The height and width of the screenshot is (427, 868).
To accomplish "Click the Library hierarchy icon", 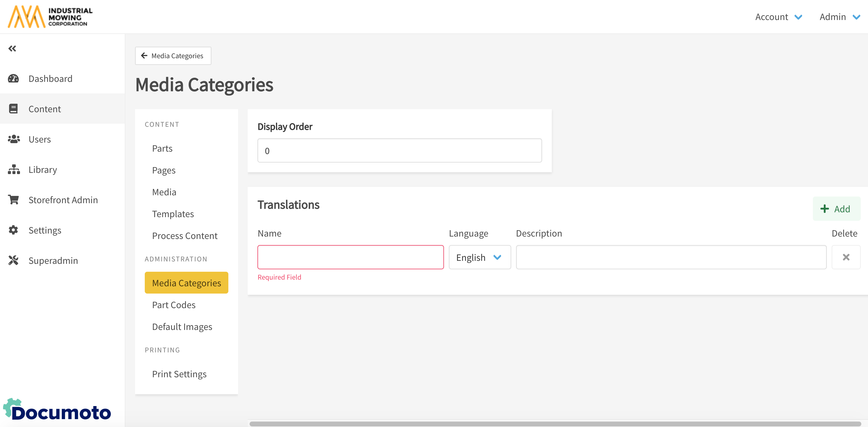I will [14, 169].
